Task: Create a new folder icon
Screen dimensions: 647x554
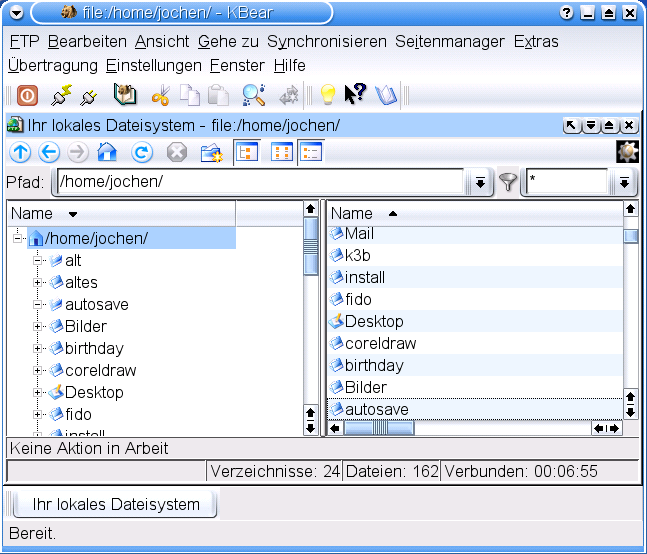Action: click(211, 153)
